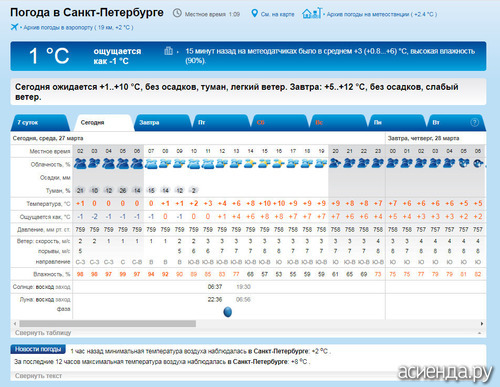The width and height of the screenshot is (500, 387).
Task: Collapse the table via Свернуть таблицу
Action: pos(43,333)
